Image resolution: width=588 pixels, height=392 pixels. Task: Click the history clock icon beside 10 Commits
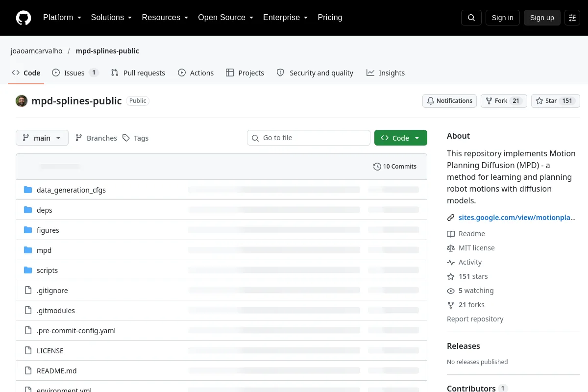click(x=377, y=167)
